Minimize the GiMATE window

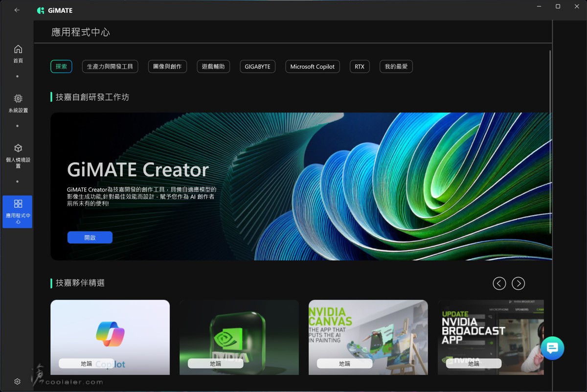tap(539, 6)
